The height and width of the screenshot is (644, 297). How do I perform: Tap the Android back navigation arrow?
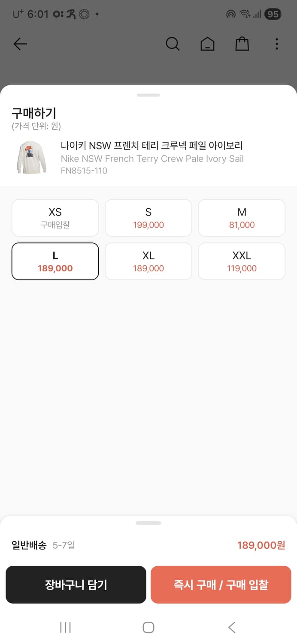click(x=231, y=627)
